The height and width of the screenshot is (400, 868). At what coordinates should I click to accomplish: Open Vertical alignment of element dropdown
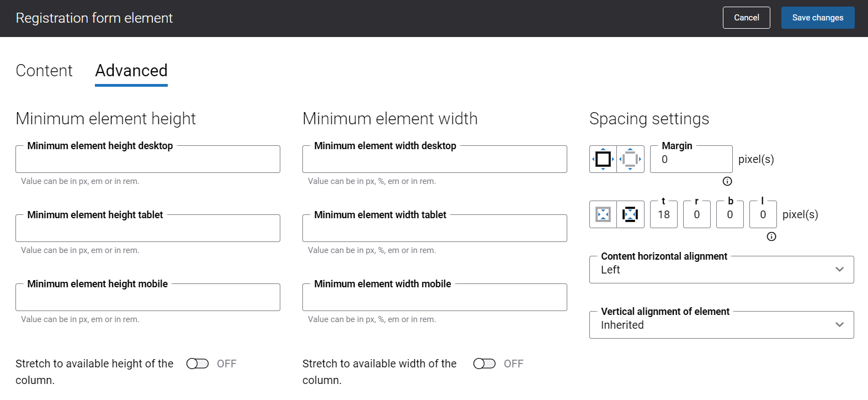pyautogui.click(x=721, y=325)
